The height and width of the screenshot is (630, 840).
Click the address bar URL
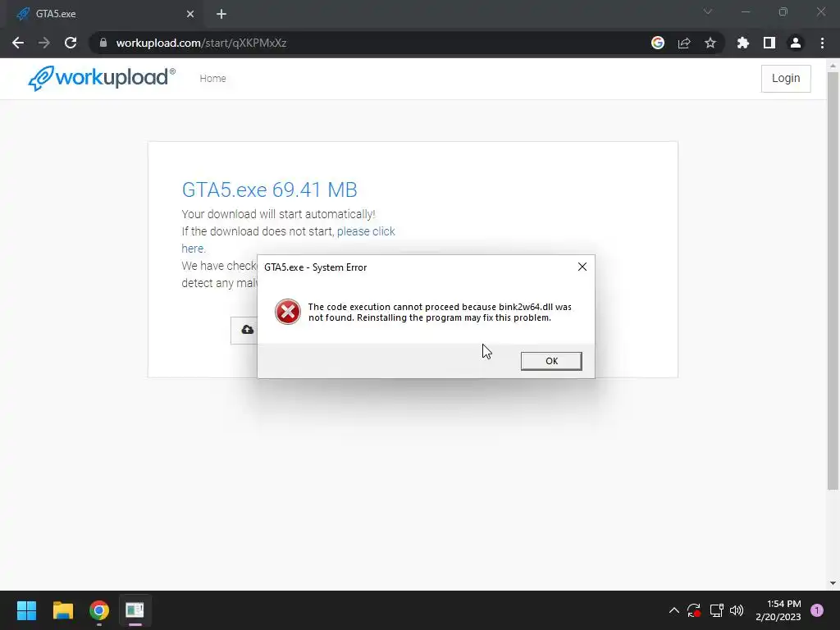[x=202, y=43]
